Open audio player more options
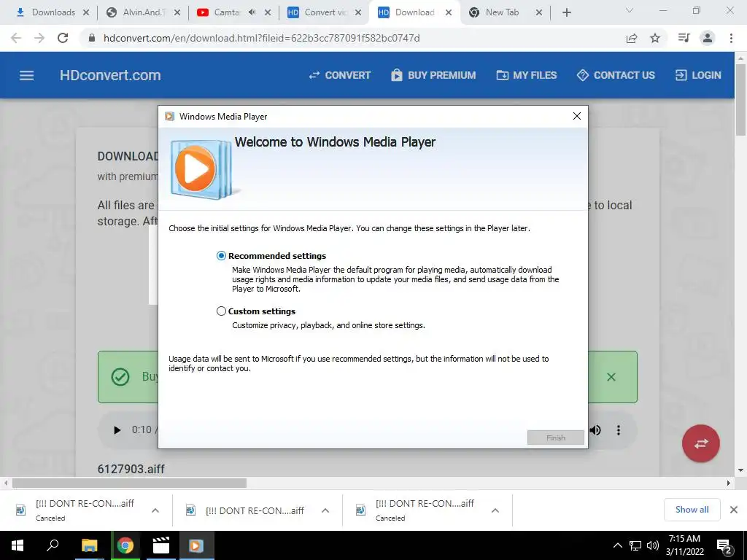The width and height of the screenshot is (747, 560). click(619, 430)
